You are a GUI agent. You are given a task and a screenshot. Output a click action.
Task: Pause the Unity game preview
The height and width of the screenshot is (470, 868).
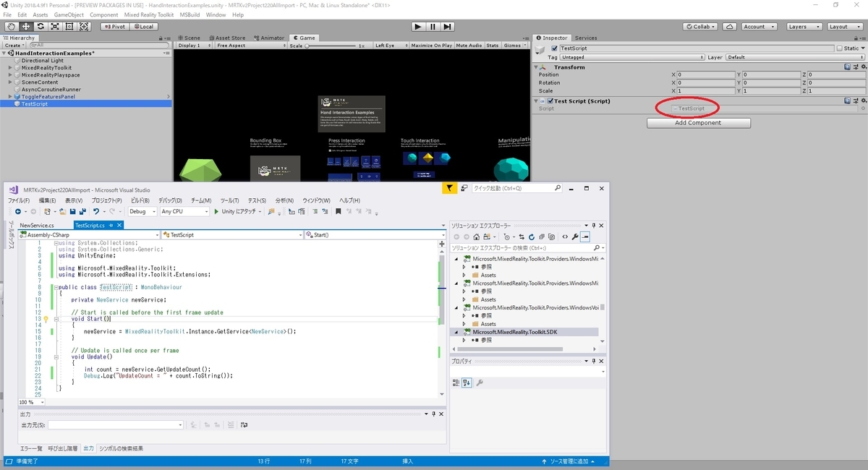coord(433,27)
